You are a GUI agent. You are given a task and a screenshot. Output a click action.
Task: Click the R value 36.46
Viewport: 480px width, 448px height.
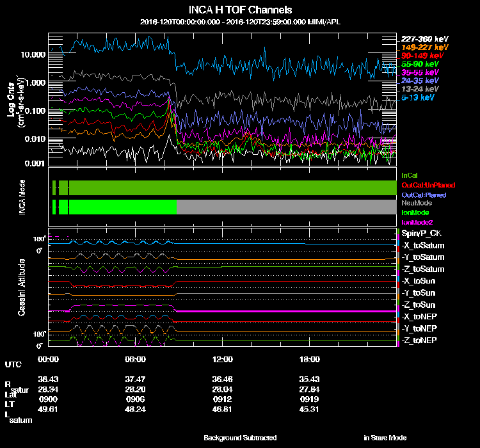click(x=223, y=379)
